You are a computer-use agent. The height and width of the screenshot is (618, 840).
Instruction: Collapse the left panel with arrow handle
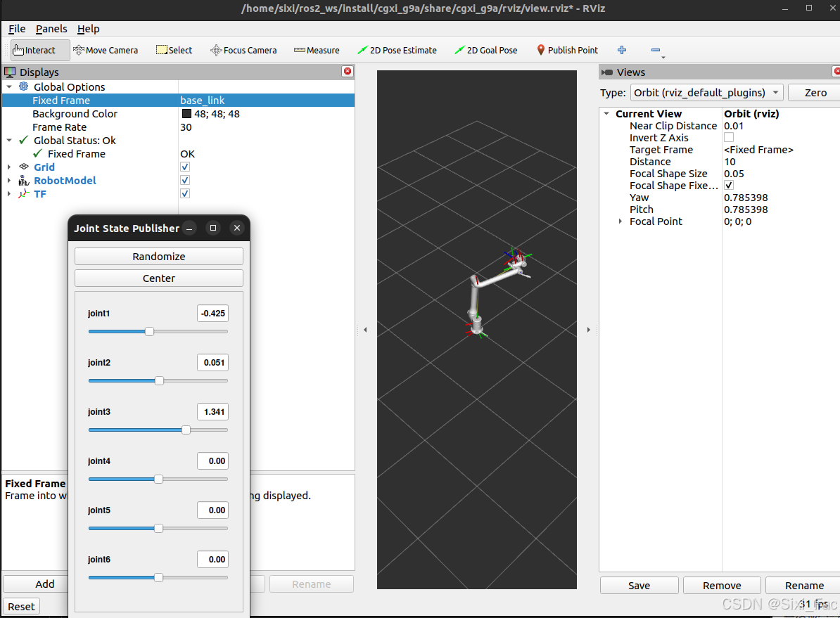click(365, 330)
